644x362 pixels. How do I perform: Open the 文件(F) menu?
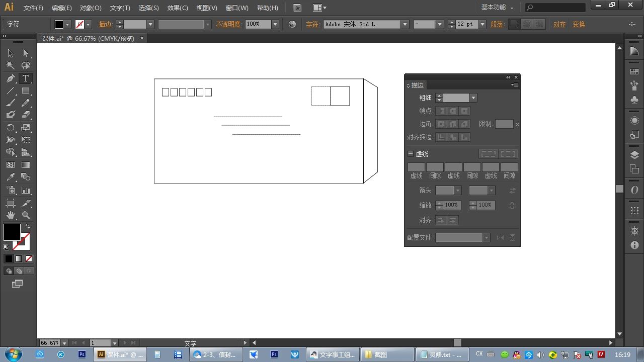[x=34, y=8]
